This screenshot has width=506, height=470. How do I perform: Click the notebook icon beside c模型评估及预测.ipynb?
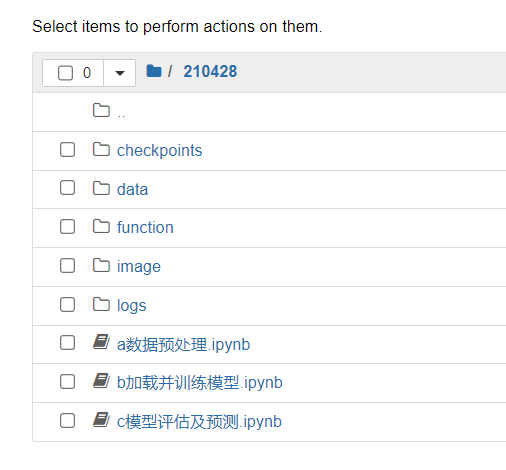click(x=101, y=420)
